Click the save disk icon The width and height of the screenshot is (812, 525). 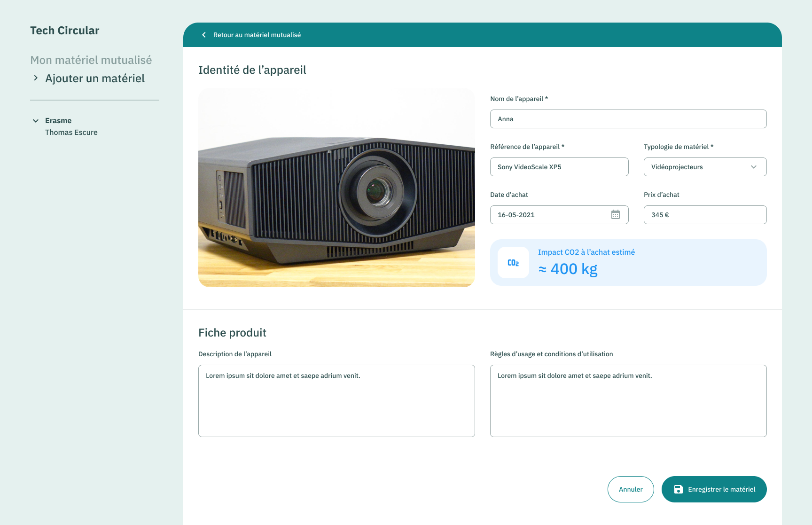tap(678, 489)
